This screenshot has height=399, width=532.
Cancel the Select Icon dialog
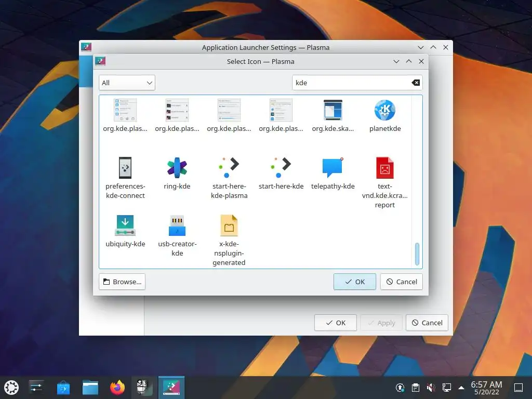click(402, 282)
